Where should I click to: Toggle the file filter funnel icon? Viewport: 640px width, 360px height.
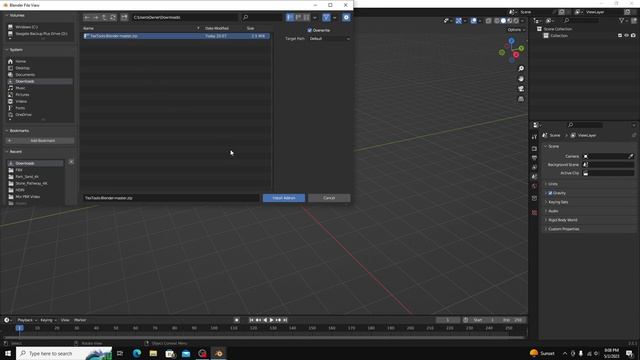pyautogui.click(x=326, y=18)
